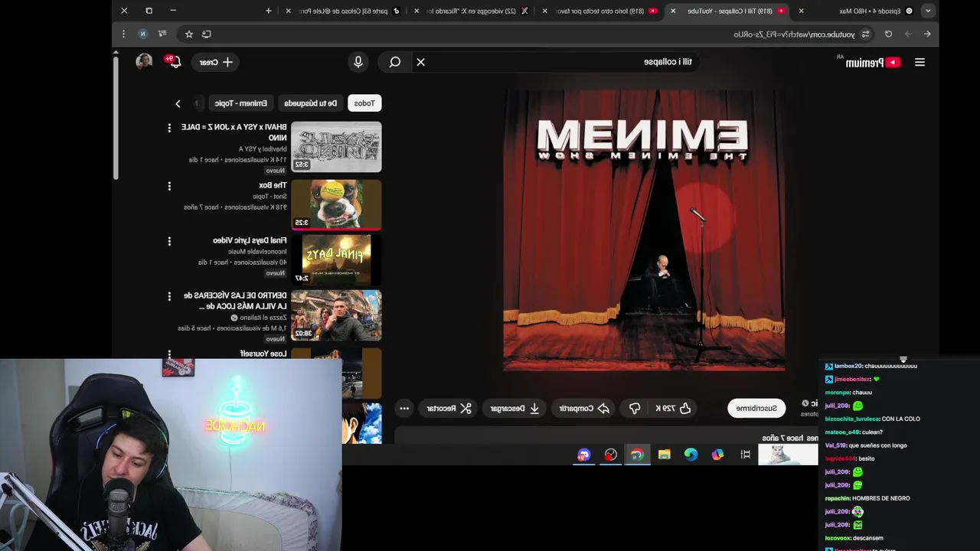
Task: Switch to the Celoso de @Lele Pons tab
Action: [x=345, y=11]
